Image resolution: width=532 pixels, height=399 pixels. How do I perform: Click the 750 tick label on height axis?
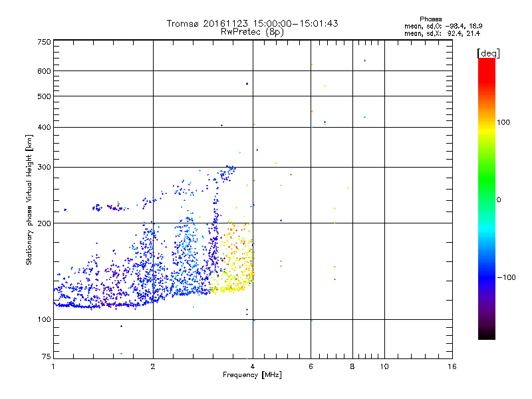(44, 42)
